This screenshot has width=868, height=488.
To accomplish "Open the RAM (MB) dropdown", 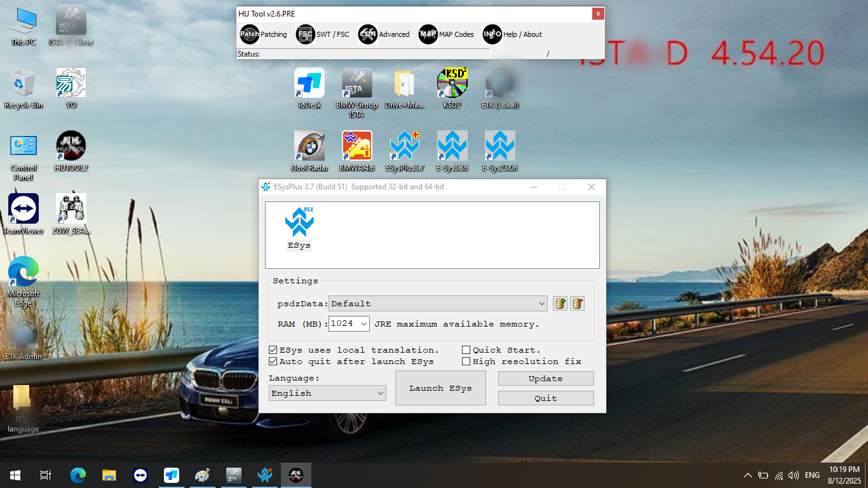I will click(363, 324).
